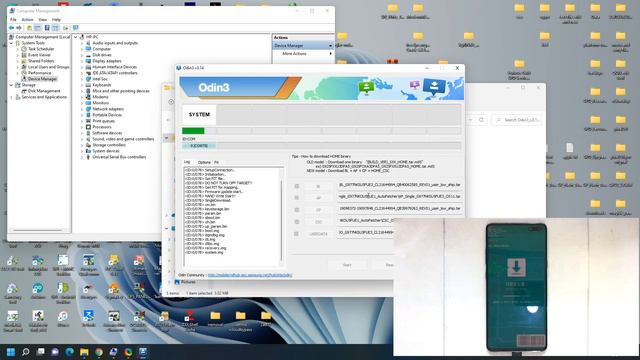Expand the Disk drives category

click(82, 55)
